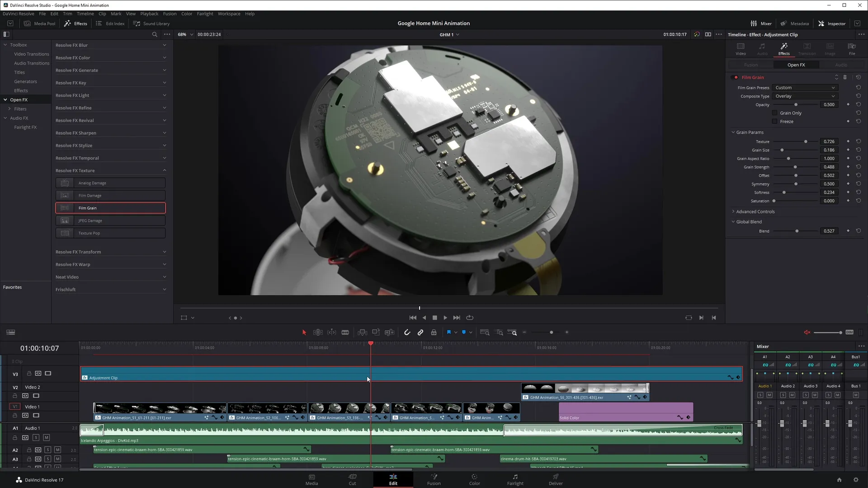Delete the Film Grain effect with trash icon
868x488 pixels.
tap(845, 77)
